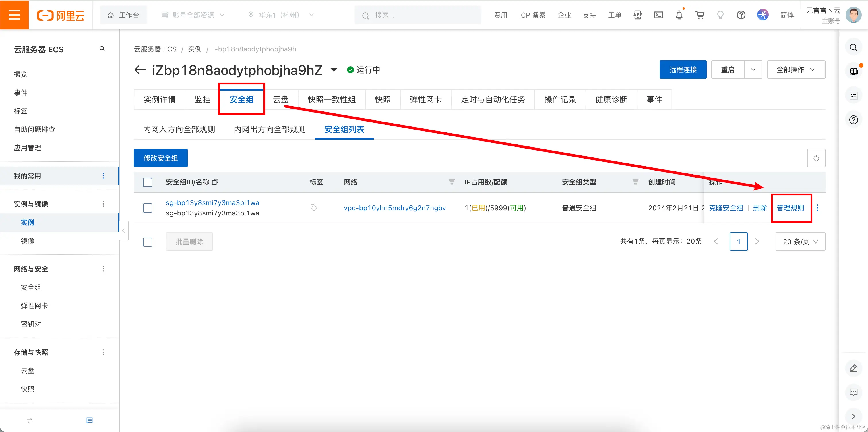
Task: Open the dropdown arrow next to 重启
Action: pyautogui.click(x=753, y=70)
